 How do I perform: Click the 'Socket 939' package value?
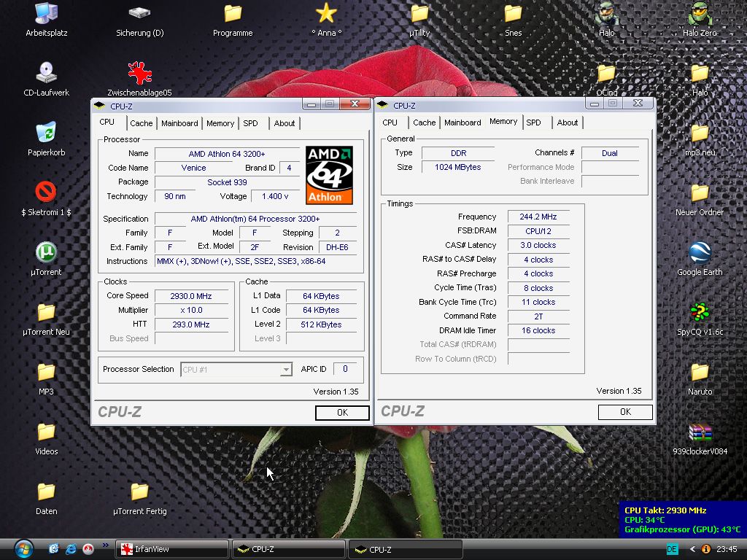228,182
